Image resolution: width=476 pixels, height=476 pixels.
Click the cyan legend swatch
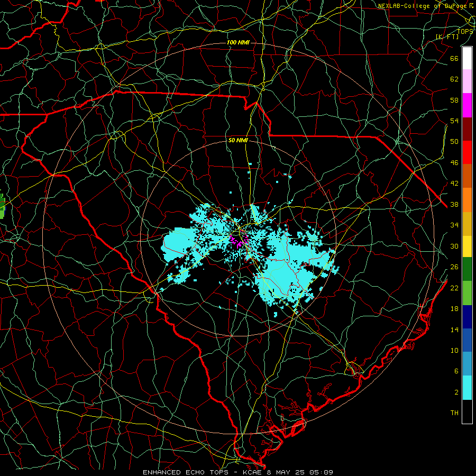467,388
